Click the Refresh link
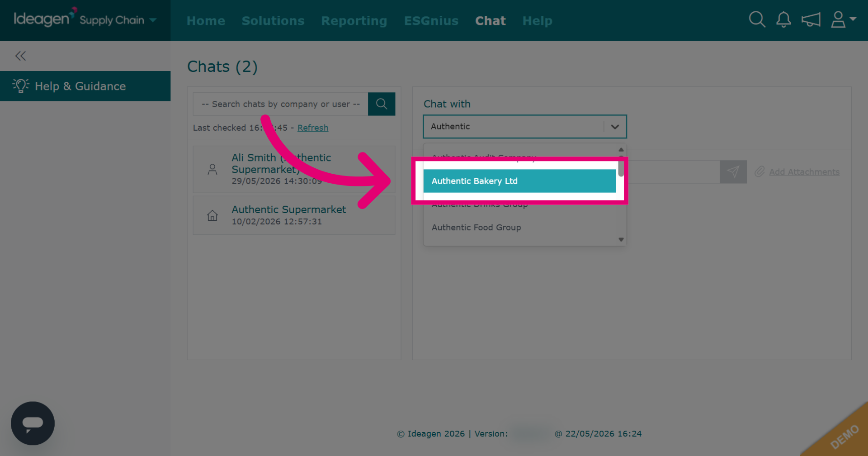 [313, 128]
